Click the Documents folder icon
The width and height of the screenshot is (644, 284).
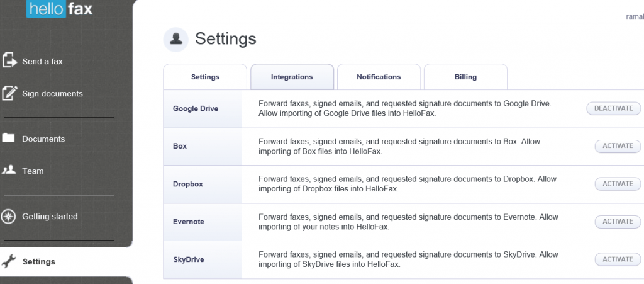tap(9, 138)
